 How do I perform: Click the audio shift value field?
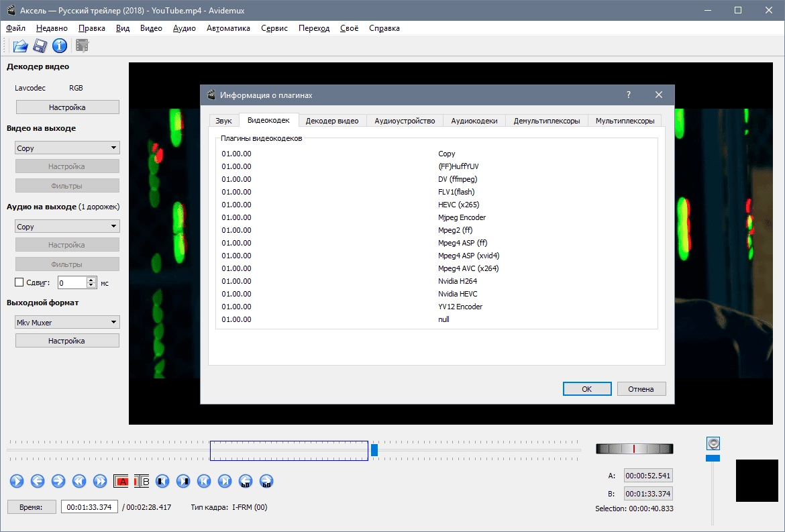pos(72,282)
